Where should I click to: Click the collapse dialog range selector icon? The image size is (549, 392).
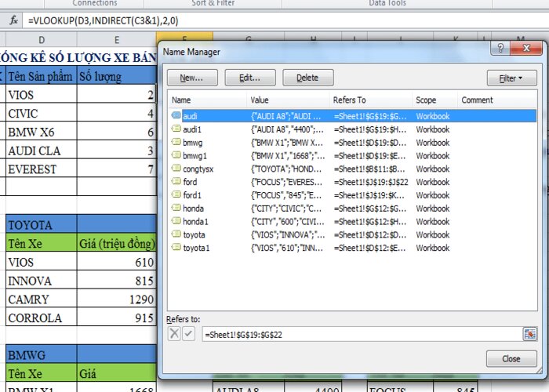529,334
